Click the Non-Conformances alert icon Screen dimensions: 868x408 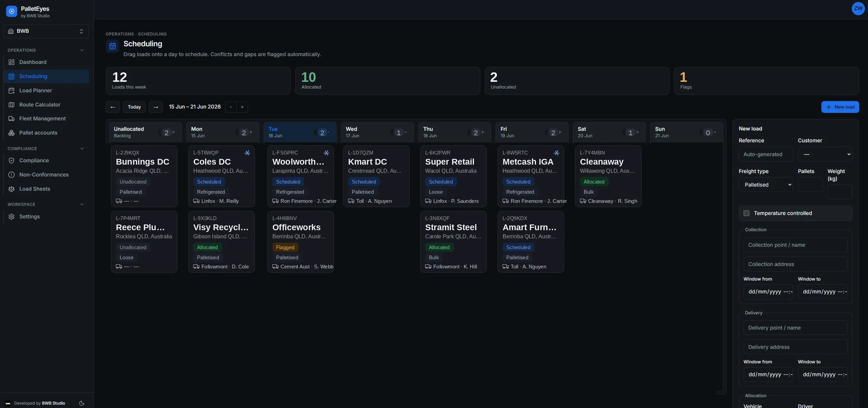(11, 174)
